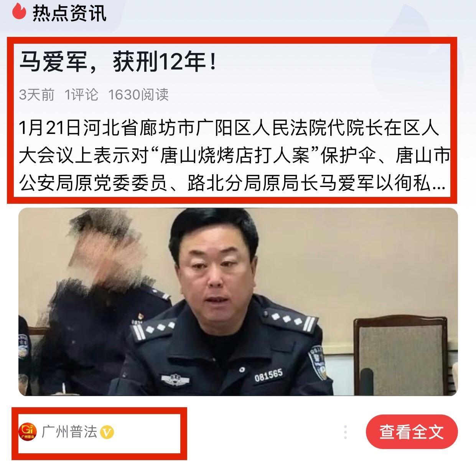Screen dimensions: 476x469
Task: Click the 1630阅读 read count
Action: click(x=138, y=94)
